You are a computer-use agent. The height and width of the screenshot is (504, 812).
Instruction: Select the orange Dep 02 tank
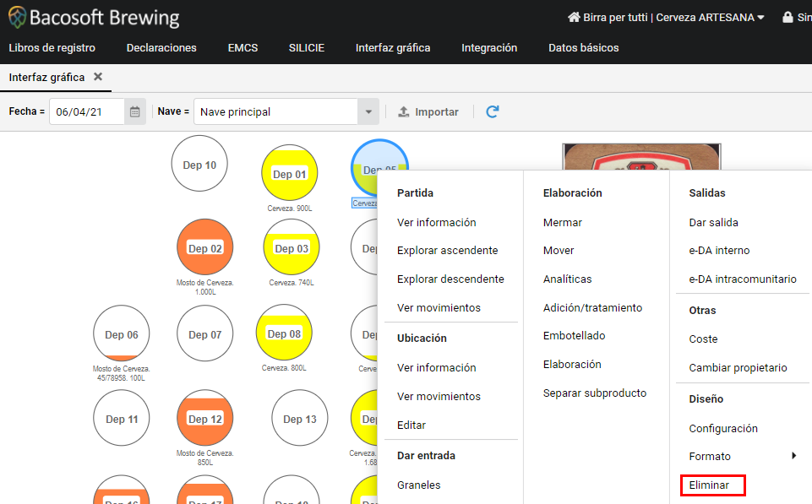pos(205,247)
